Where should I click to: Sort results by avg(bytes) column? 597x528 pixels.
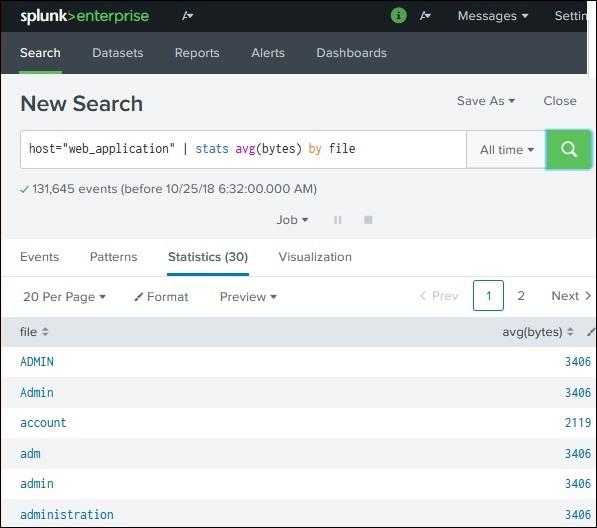pyautogui.click(x=537, y=332)
